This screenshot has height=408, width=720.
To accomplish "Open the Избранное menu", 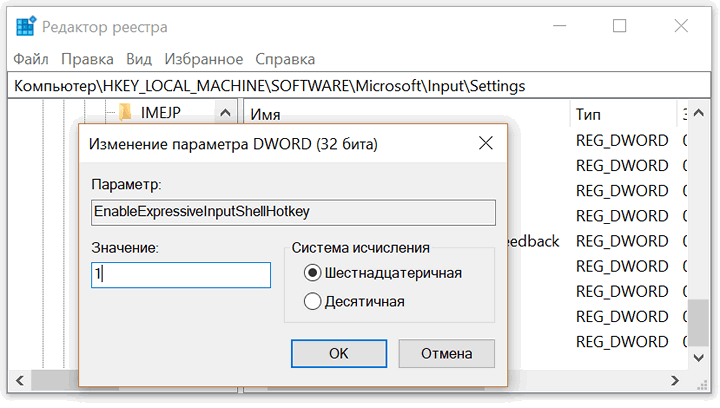I will [204, 59].
